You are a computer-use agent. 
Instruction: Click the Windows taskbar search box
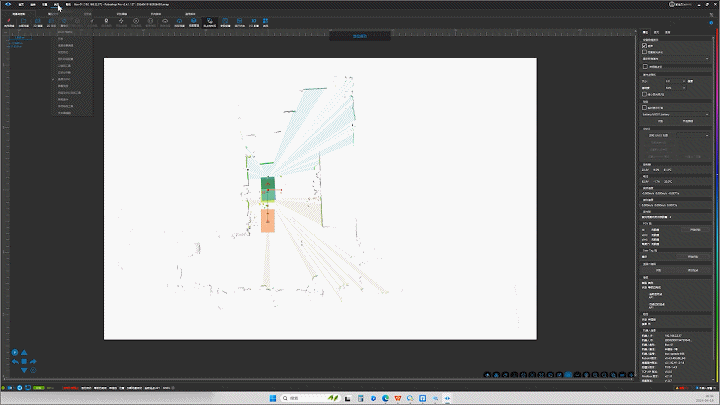pyautogui.click(x=300, y=397)
